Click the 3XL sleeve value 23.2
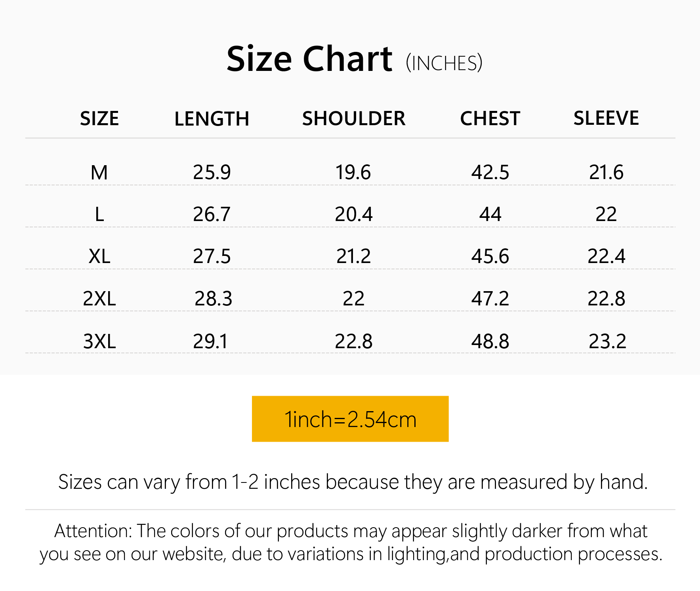Screen dimensions: 700x591 coord(607,341)
